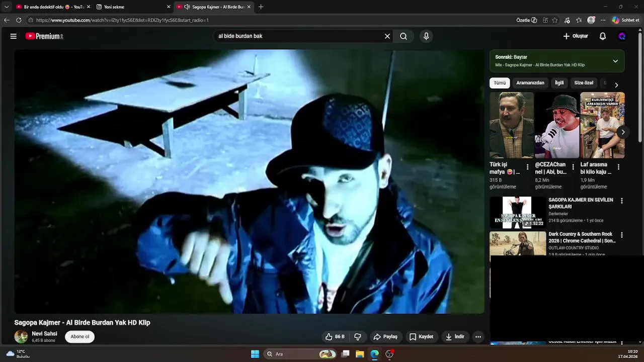
Task: Open Copilot with Sohbet et
Action: pos(625,20)
